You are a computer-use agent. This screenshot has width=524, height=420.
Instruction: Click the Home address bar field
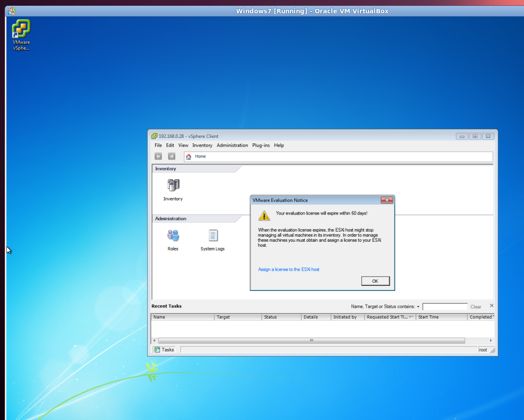(338, 157)
